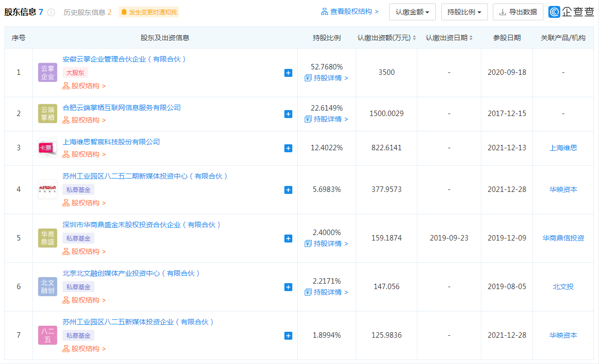Click 发生变更时通知我 bell notification

(x=148, y=12)
